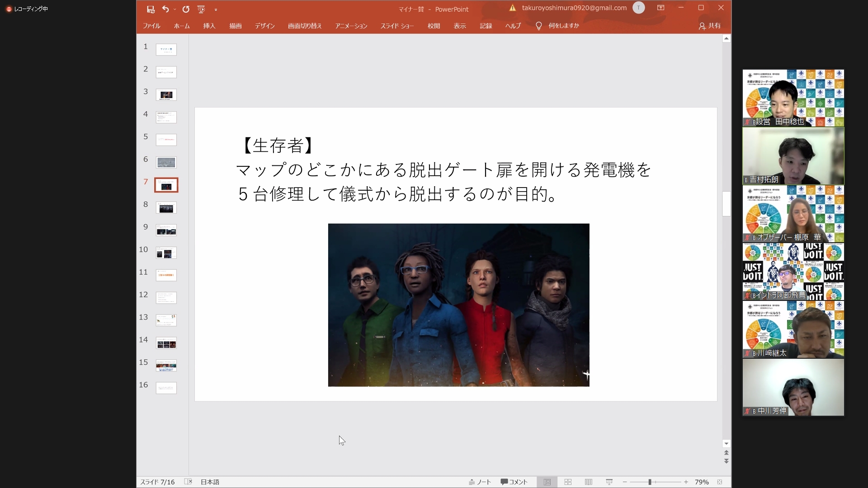
Task: Select slide 14 thumbnail
Action: [166, 343]
